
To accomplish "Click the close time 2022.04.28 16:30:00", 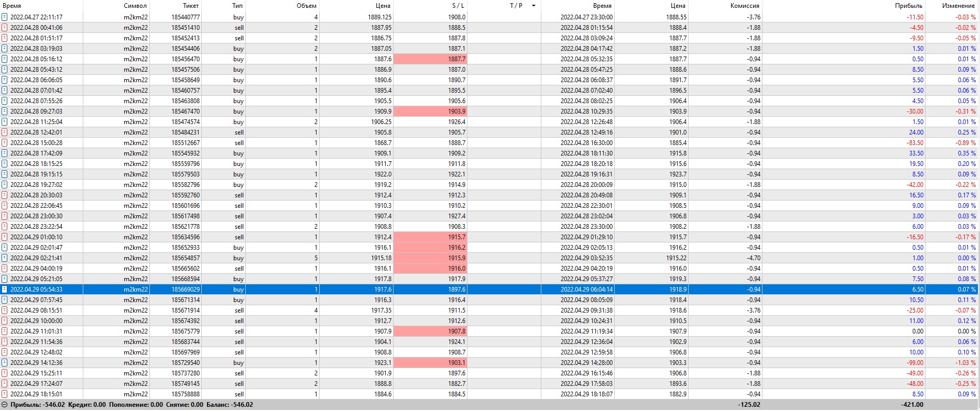I will click(x=586, y=143).
